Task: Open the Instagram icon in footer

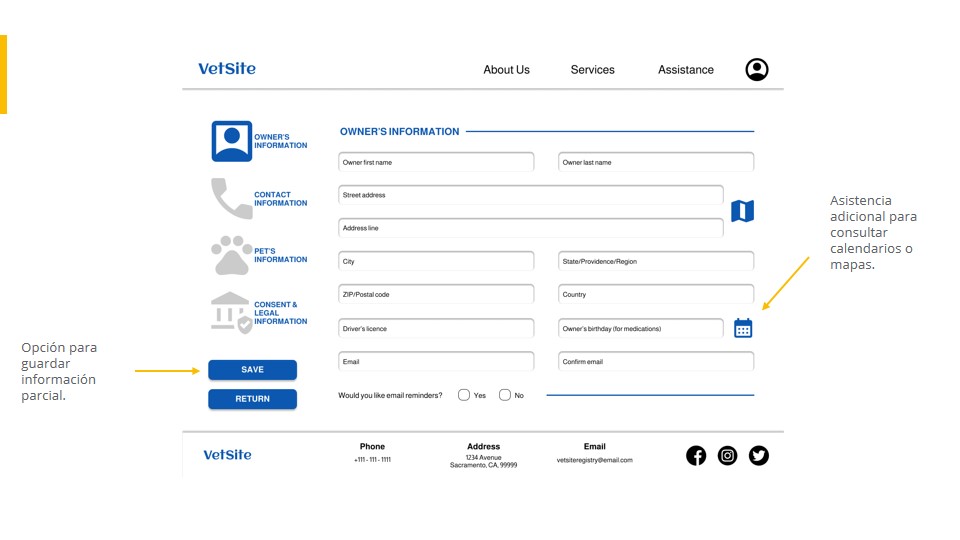Action: 727,456
